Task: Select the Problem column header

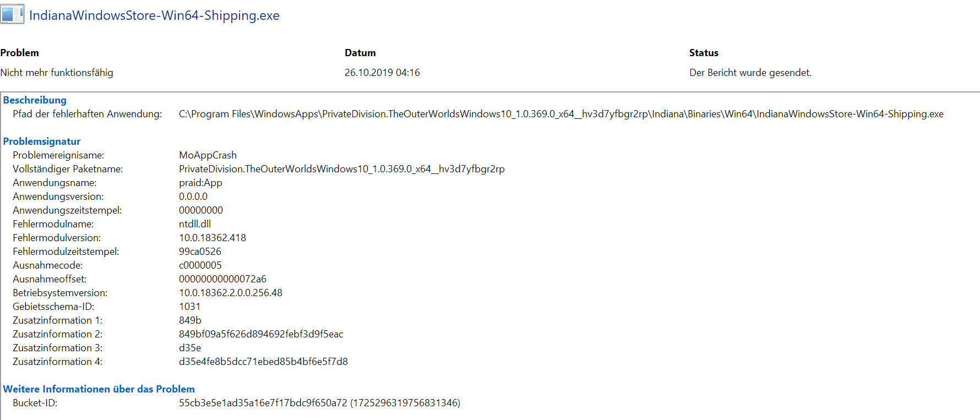Action: point(19,53)
